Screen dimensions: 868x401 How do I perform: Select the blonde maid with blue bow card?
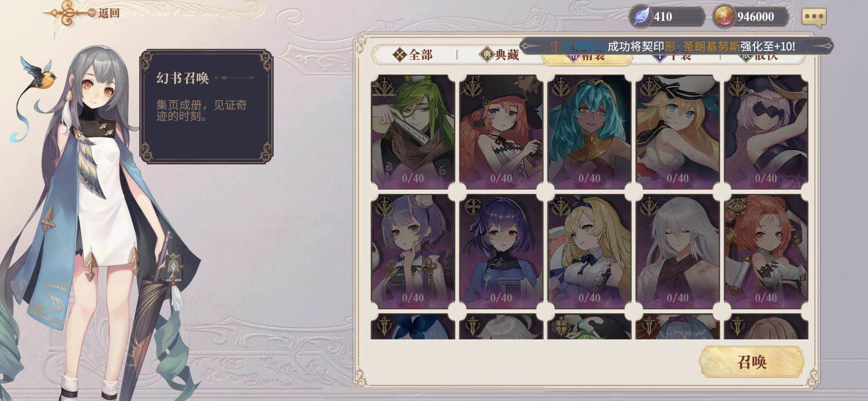click(589, 251)
